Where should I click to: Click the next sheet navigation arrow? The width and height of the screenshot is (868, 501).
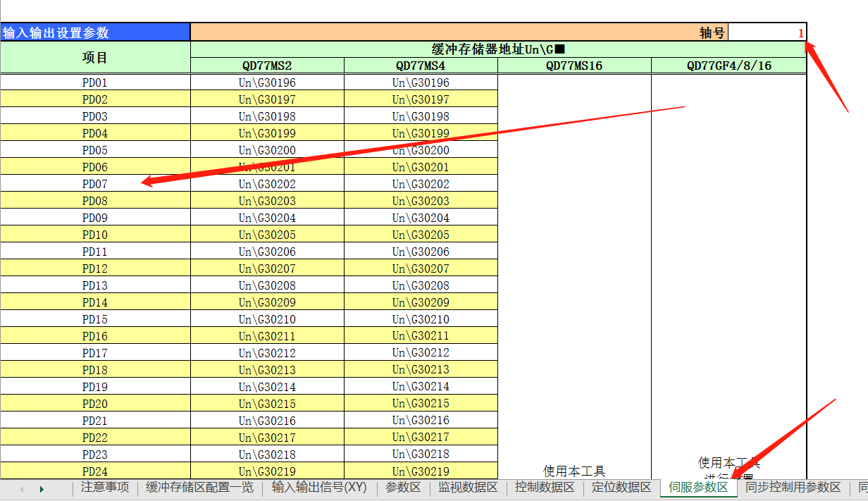click(x=42, y=488)
